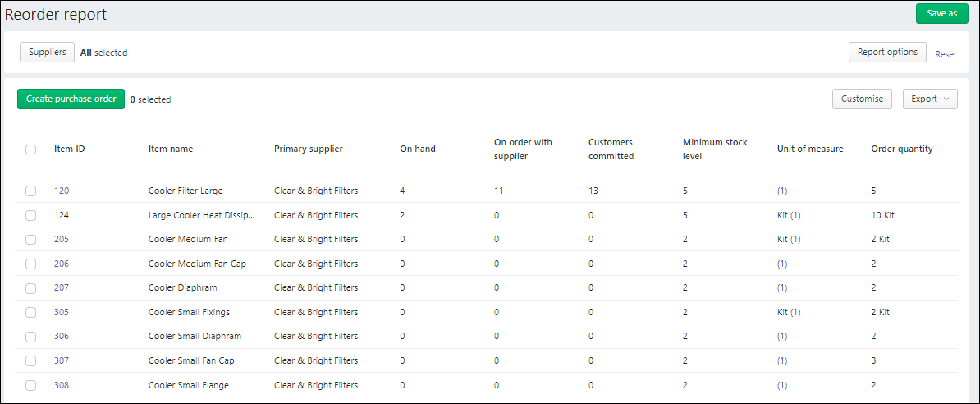Image resolution: width=980 pixels, height=404 pixels.
Task: Open the Customise columns button
Action: [862, 99]
